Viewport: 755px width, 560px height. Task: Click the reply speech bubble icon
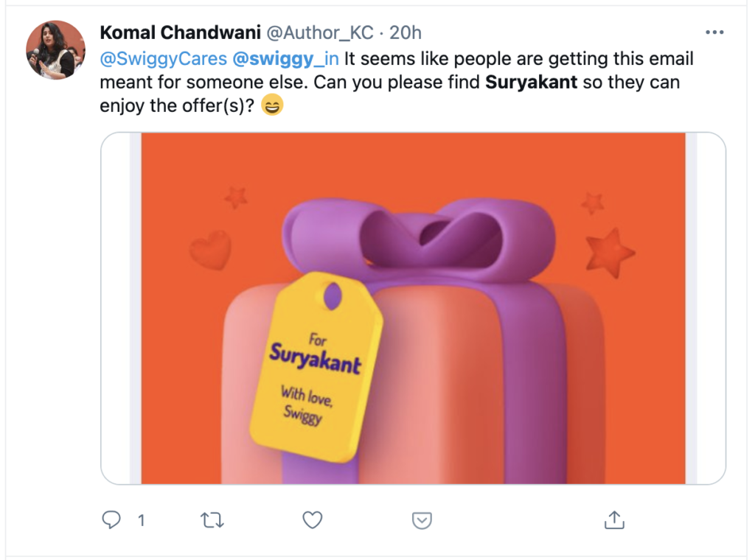111,520
